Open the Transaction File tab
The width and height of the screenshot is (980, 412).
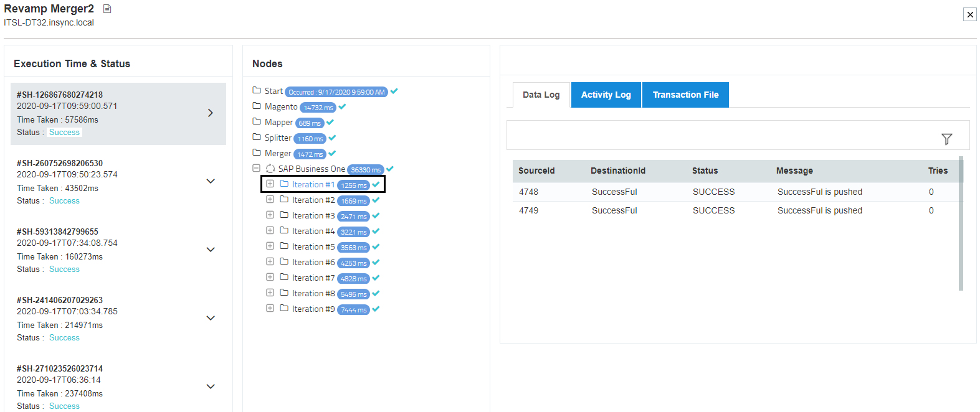click(x=685, y=95)
